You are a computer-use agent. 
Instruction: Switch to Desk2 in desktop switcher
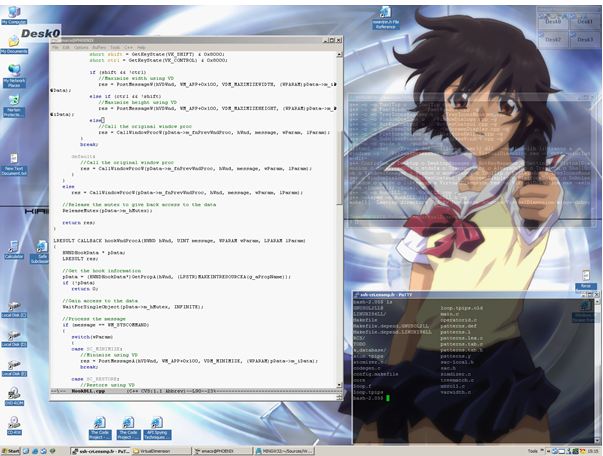coord(553,40)
